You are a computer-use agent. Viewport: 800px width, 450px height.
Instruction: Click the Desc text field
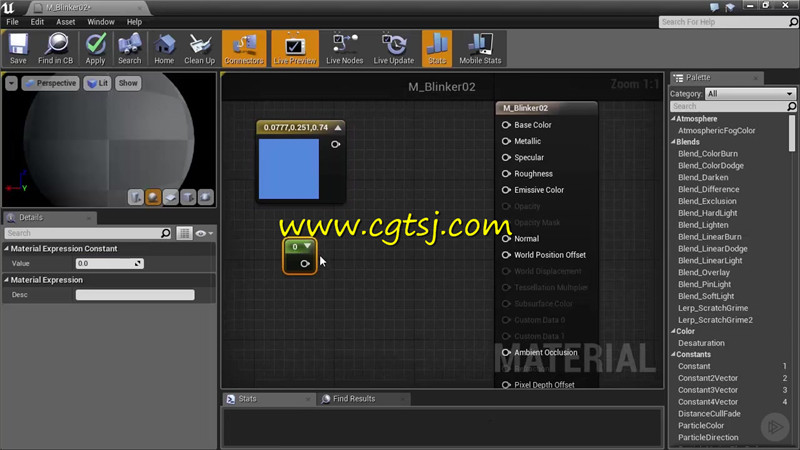coord(135,295)
